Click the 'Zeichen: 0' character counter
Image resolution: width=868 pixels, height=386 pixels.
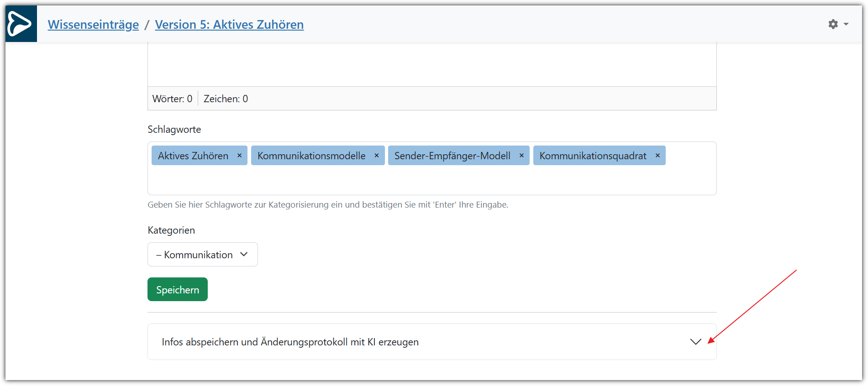click(x=226, y=99)
